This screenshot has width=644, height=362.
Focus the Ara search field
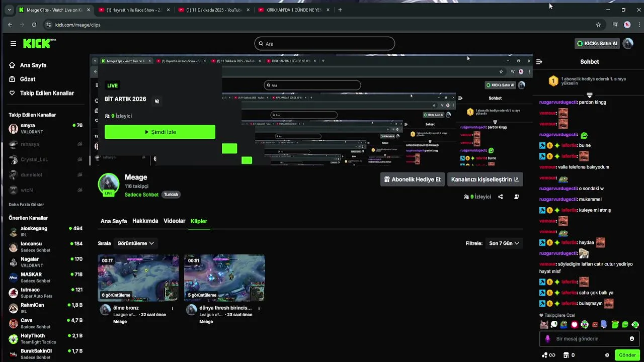(x=325, y=44)
